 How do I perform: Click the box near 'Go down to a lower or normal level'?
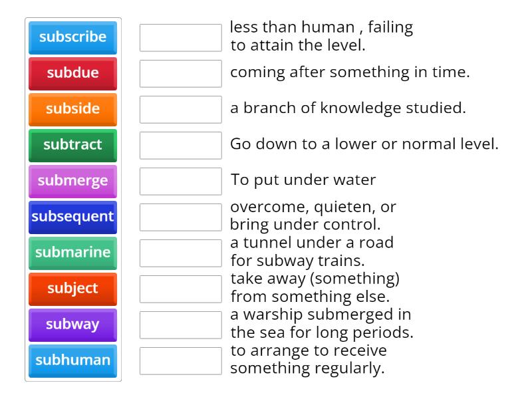(x=180, y=145)
